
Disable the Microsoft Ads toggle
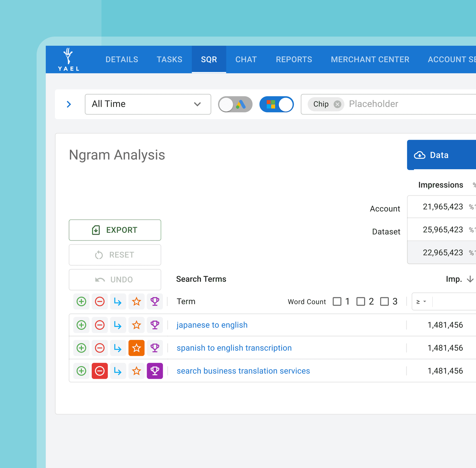pos(276,104)
